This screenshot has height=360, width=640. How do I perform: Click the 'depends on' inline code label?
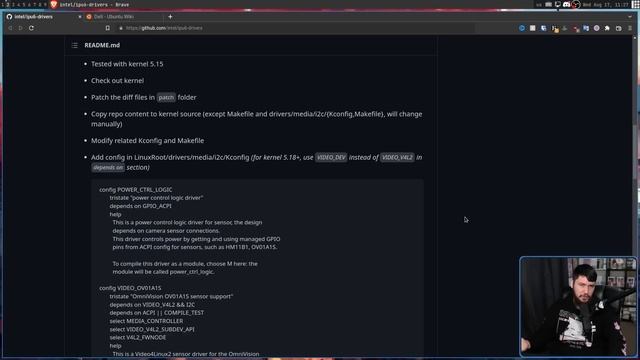108,167
